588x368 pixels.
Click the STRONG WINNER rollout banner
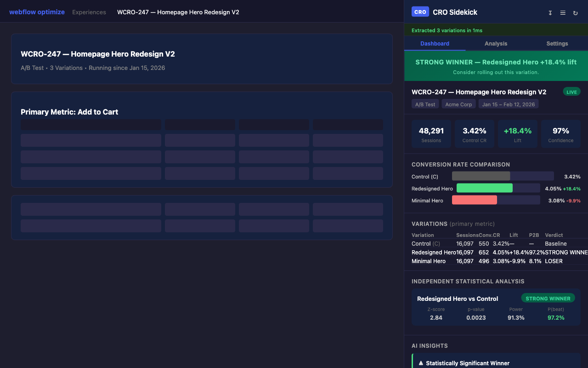[x=496, y=66]
